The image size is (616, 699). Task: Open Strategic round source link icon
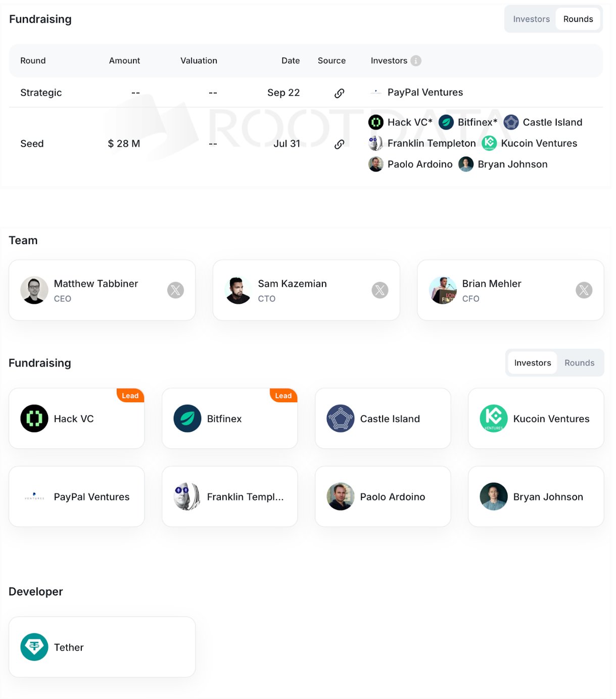point(340,93)
